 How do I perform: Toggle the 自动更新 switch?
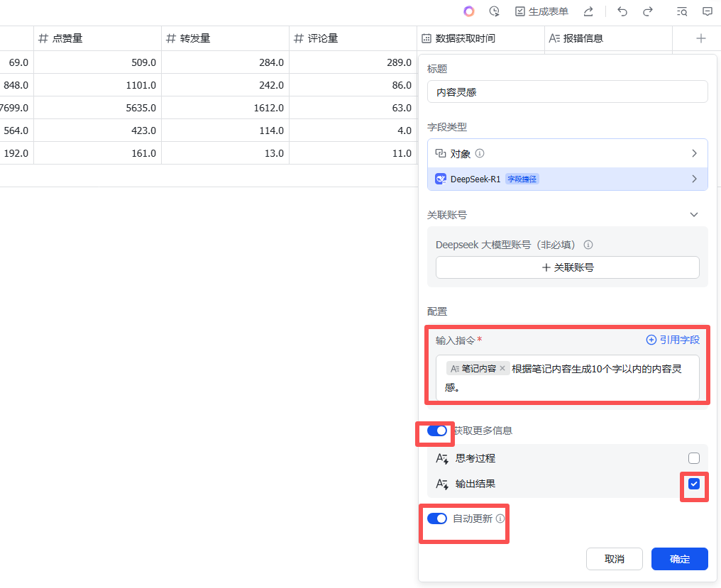(436, 518)
